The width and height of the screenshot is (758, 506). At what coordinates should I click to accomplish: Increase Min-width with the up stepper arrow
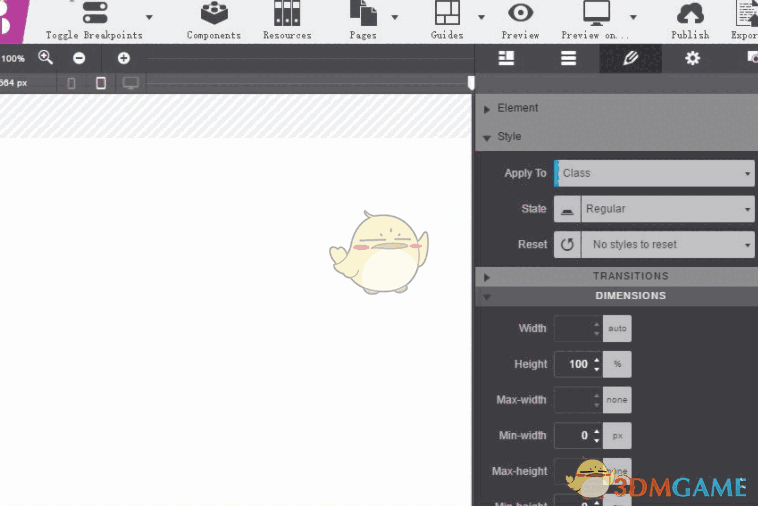point(597,431)
